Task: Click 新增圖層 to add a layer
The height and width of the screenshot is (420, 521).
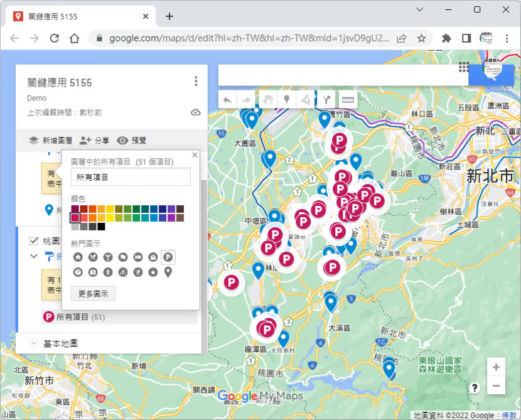Action: pyautogui.click(x=51, y=141)
